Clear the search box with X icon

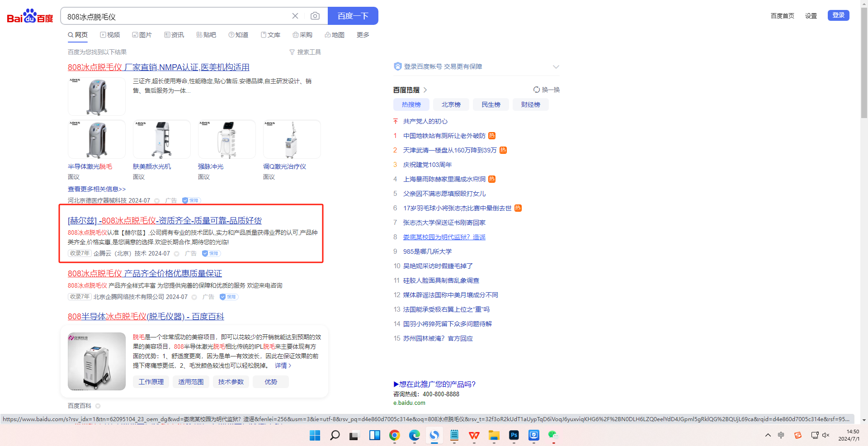pos(295,16)
